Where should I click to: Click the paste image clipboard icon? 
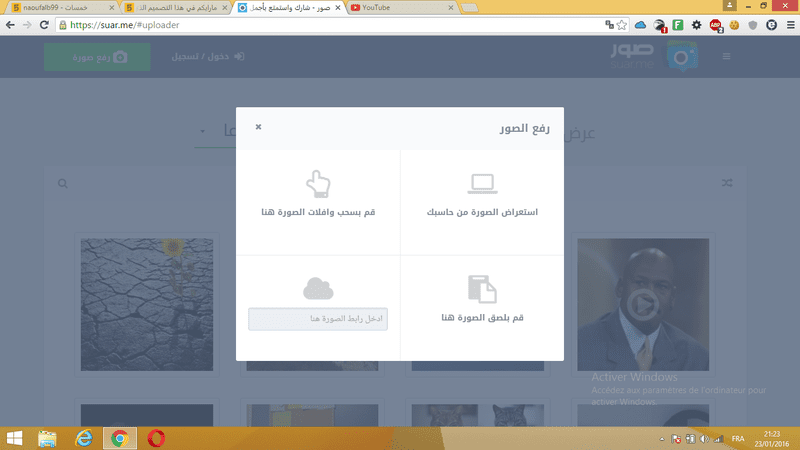pyautogui.click(x=482, y=289)
